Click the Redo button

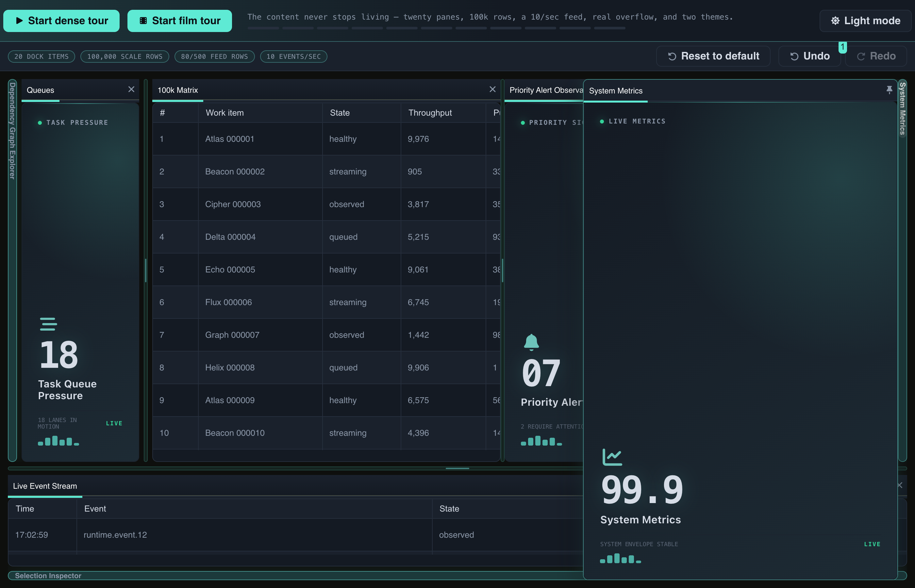click(876, 56)
